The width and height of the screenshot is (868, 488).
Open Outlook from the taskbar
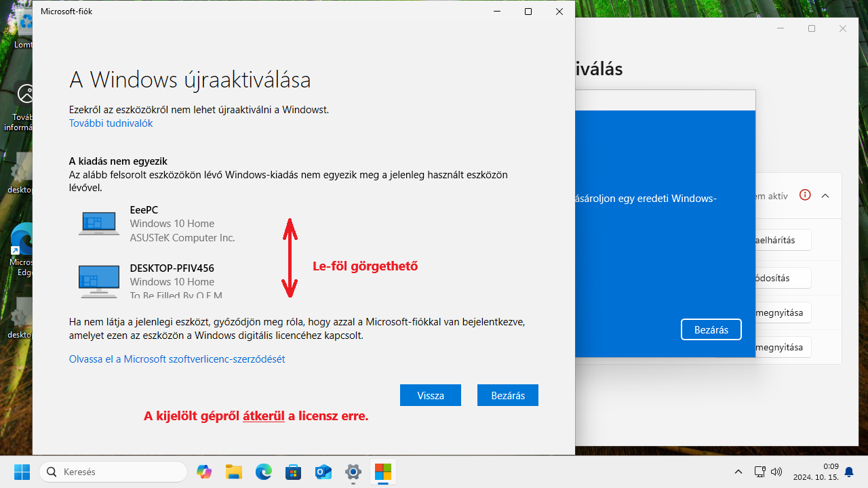(x=323, y=472)
